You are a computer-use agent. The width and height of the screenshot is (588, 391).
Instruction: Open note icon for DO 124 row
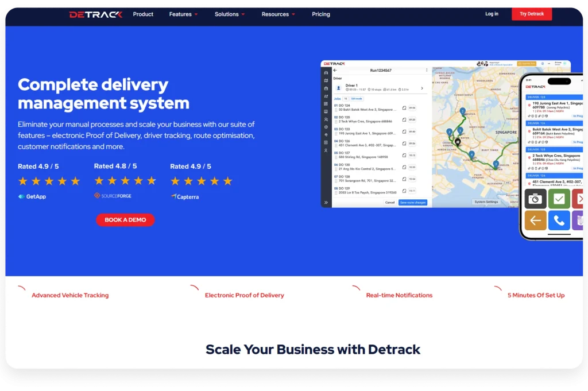[404, 108]
